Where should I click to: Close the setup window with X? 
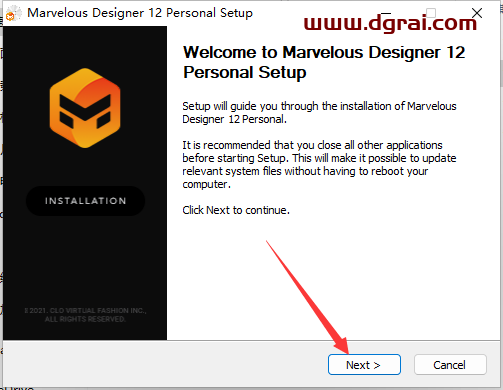(x=477, y=13)
